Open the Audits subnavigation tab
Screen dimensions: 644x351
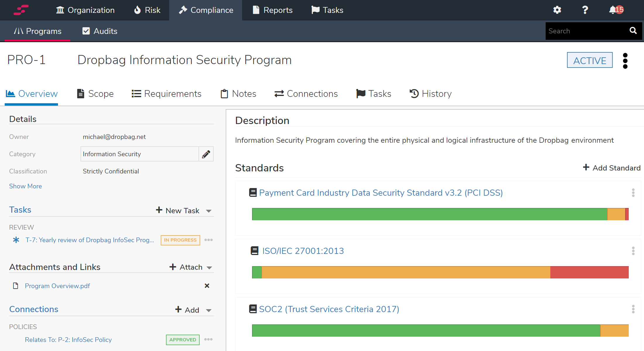[x=100, y=31]
